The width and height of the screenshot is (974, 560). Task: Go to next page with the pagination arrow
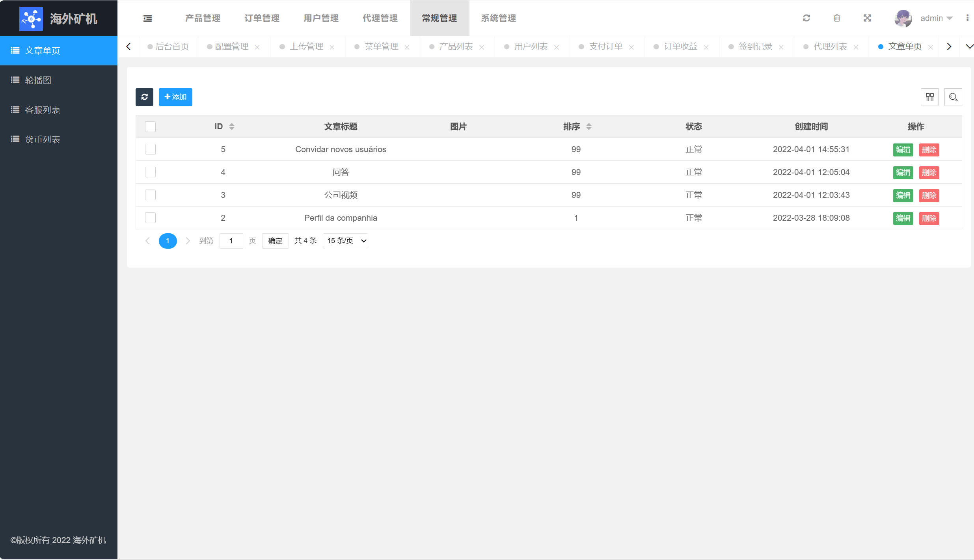[x=188, y=241]
